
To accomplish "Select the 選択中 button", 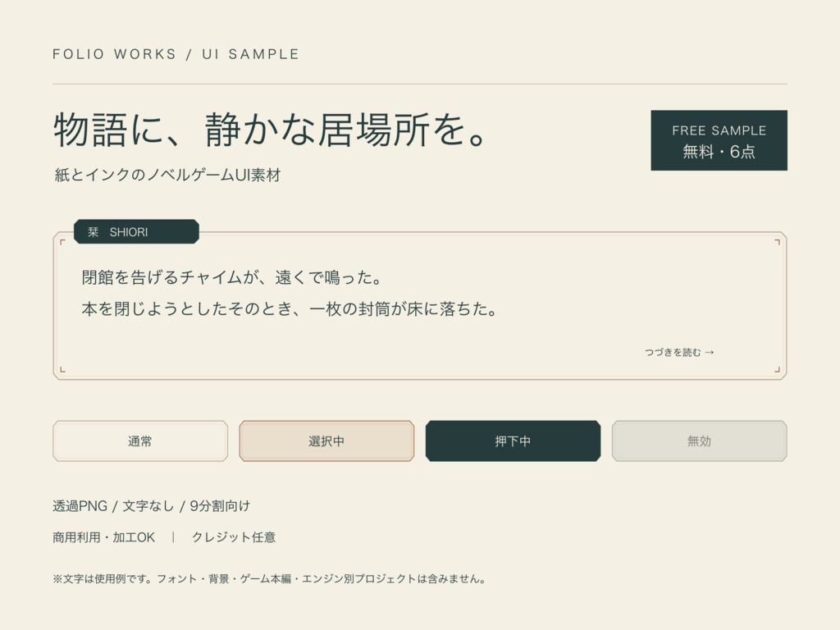I will click(x=326, y=441).
